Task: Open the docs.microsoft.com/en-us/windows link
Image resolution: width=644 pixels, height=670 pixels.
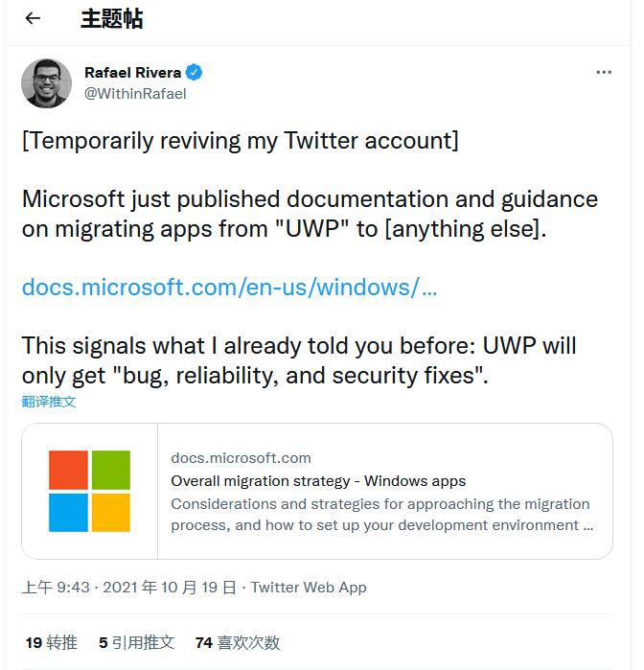Action: [229, 287]
